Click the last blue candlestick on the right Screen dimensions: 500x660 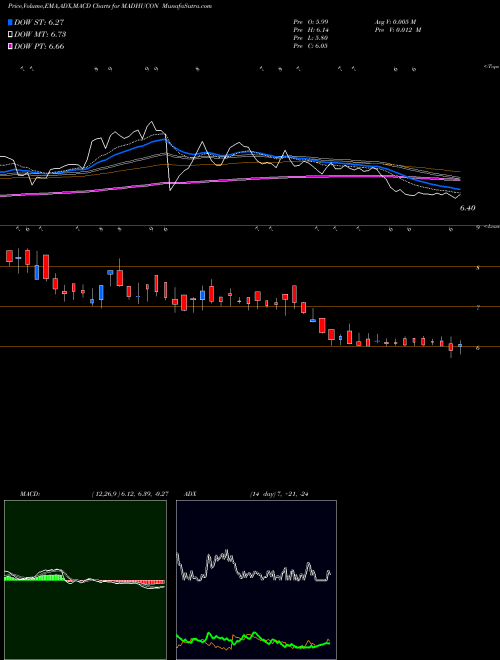point(460,346)
